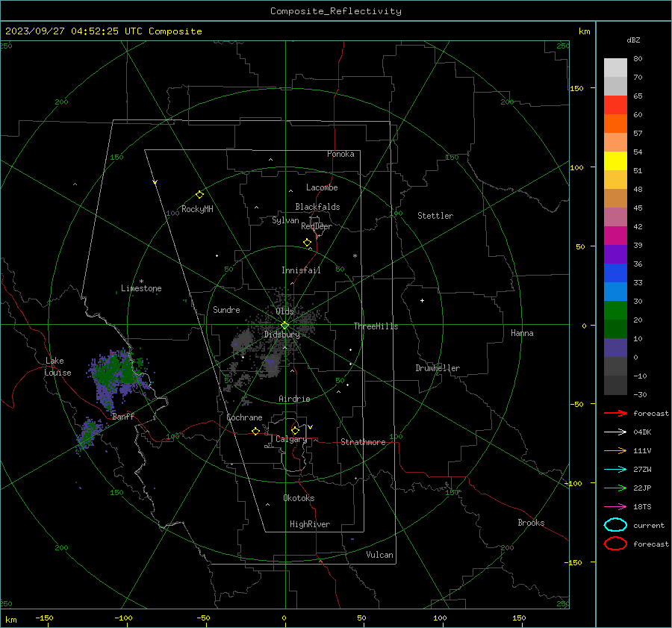
Task: Pick the red 65–60 dBZ color swatch
Action: coord(615,105)
